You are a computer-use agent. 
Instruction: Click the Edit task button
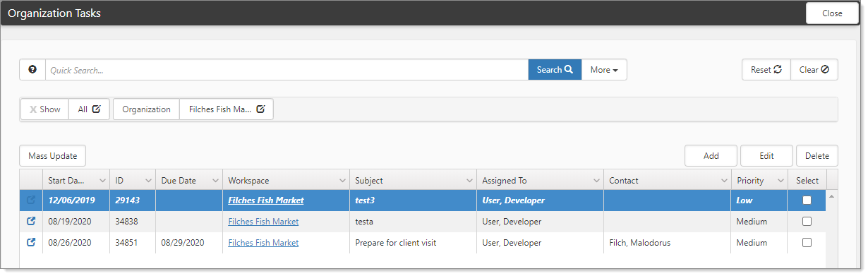766,156
